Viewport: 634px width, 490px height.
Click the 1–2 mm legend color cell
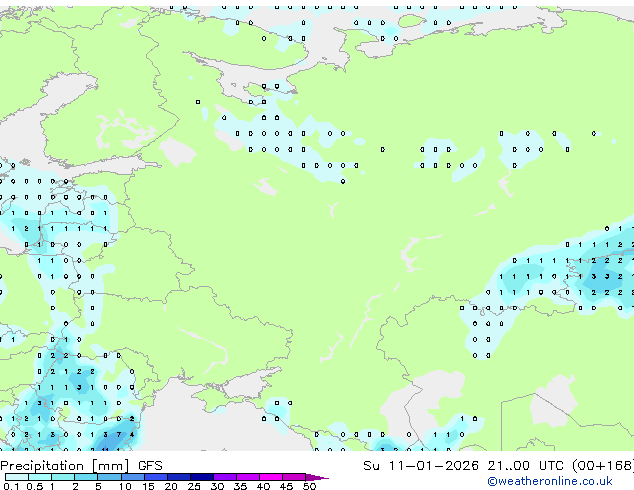[63, 477]
